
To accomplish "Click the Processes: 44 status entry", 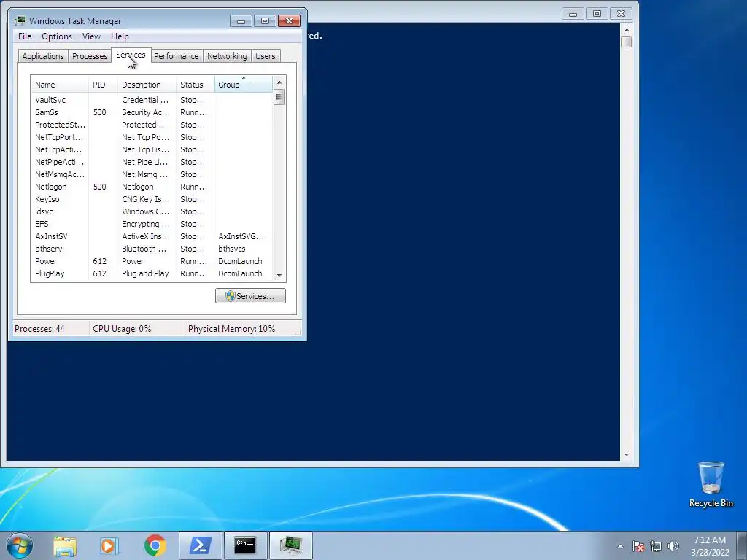I will 39,329.
